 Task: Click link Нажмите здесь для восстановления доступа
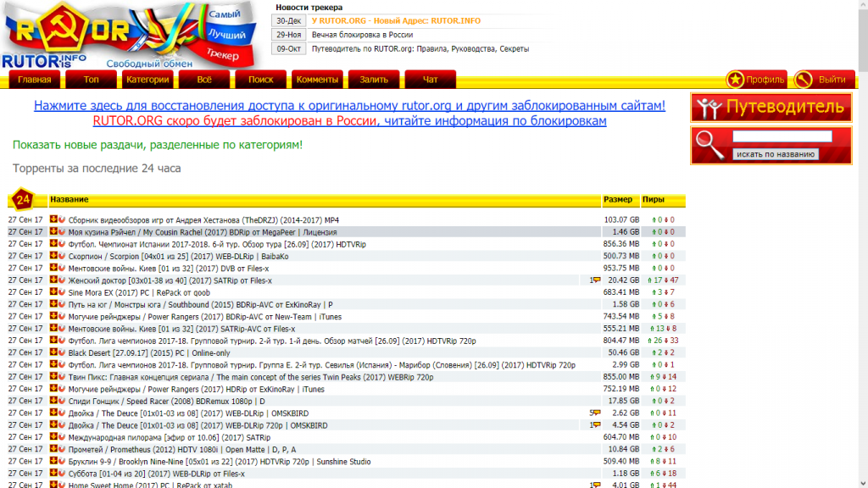349,105
